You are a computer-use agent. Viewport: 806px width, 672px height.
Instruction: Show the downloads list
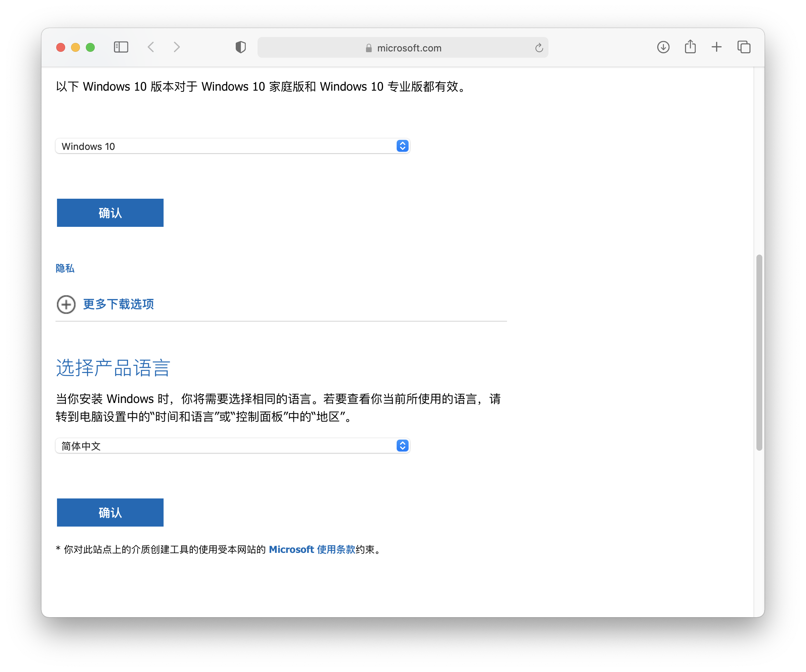(x=663, y=47)
